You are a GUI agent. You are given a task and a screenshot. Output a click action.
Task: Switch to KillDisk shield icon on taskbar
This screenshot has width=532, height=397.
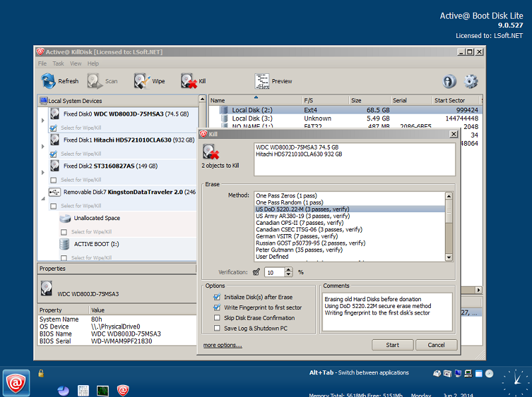[123, 390]
